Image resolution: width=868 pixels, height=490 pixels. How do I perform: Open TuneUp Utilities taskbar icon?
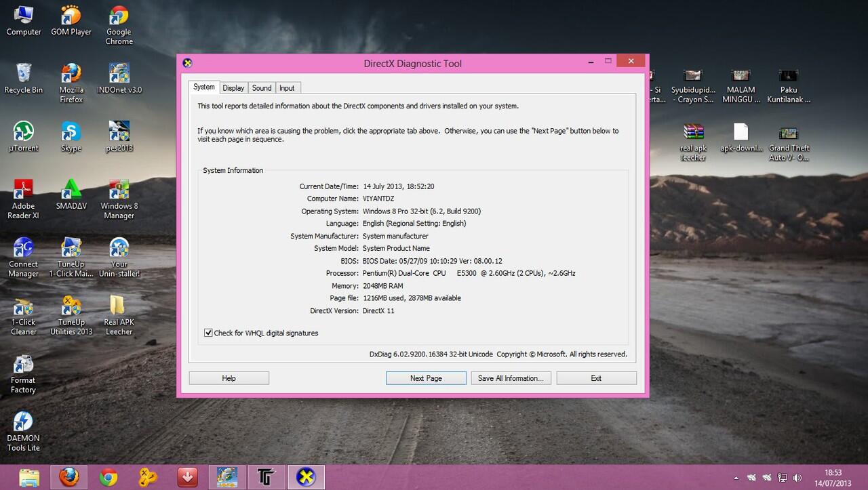[x=148, y=478]
